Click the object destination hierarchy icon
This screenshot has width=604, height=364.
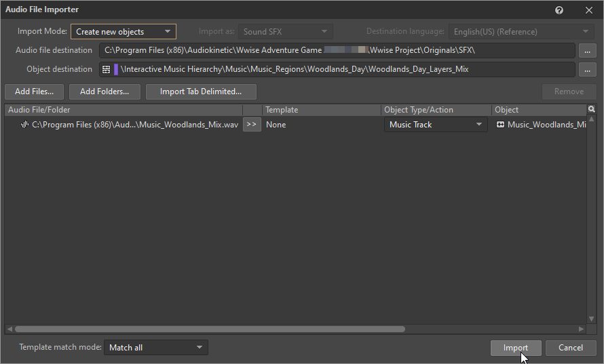coord(106,69)
